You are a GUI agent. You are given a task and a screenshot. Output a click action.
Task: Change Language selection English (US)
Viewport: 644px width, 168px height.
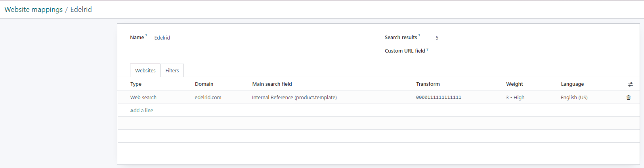click(x=589, y=97)
